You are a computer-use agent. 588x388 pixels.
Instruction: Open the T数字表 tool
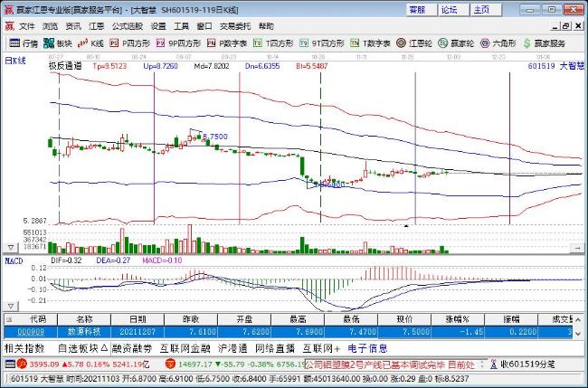371,43
